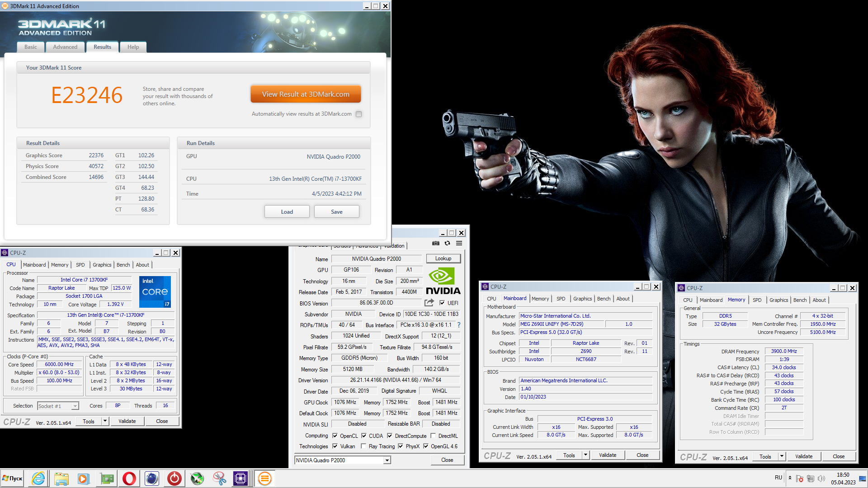Click Validate in CPU-Z CPU window
Image resolution: width=868 pixels, height=488 pixels.
coord(127,421)
